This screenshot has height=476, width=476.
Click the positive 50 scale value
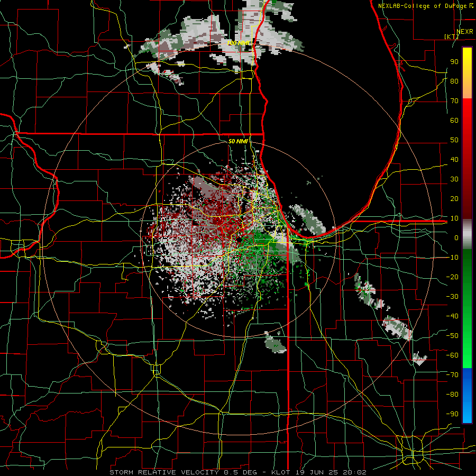pyautogui.click(x=454, y=140)
